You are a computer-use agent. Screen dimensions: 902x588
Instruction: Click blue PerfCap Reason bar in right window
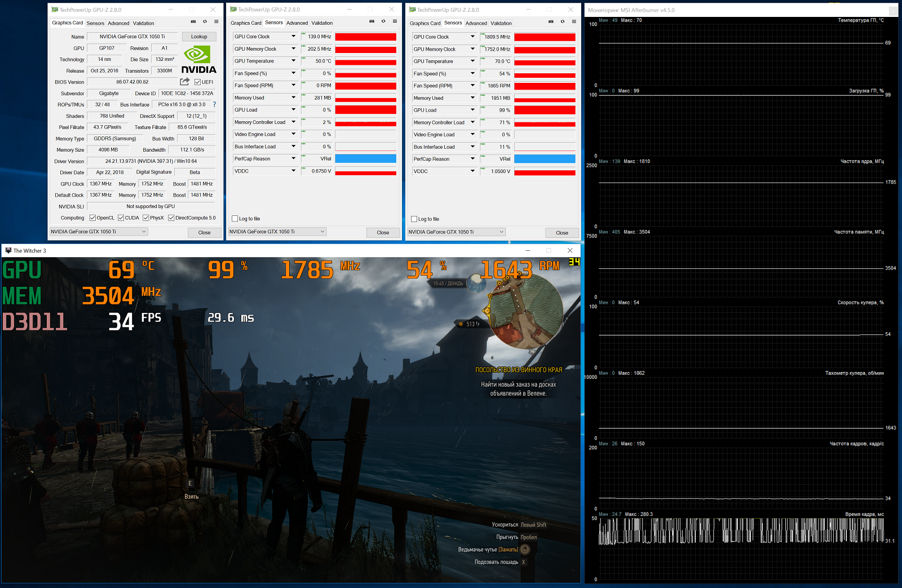[x=545, y=159]
